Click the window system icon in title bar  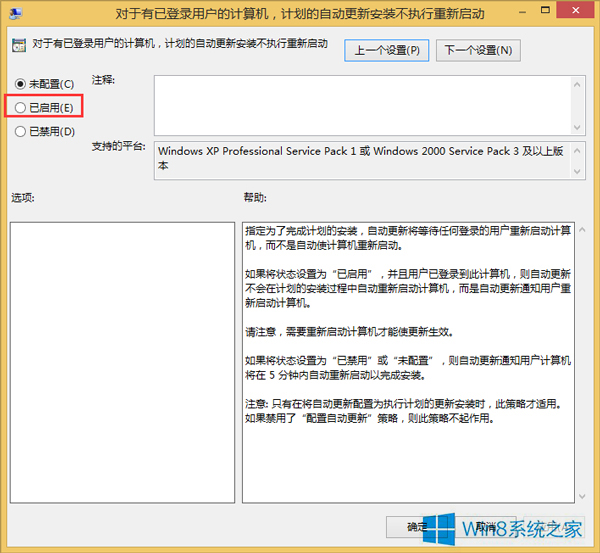click(16, 13)
